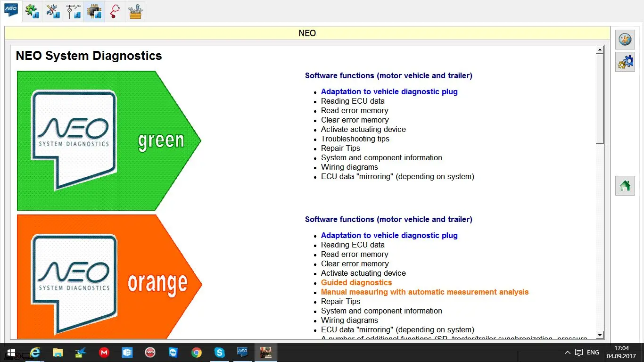Open the ECU chip information tab
The width and height of the screenshot is (644, 362).
click(x=94, y=11)
